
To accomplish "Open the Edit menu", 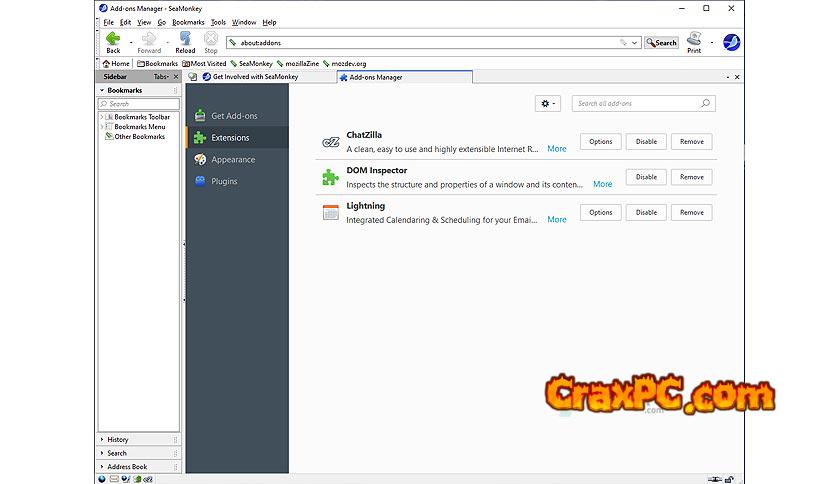I will [x=125, y=22].
